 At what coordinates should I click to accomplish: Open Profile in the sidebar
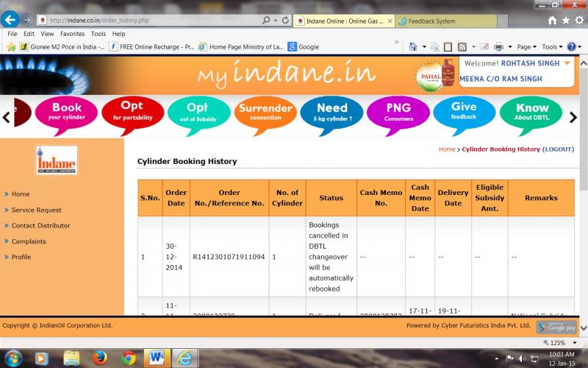click(x=21, y=257)
